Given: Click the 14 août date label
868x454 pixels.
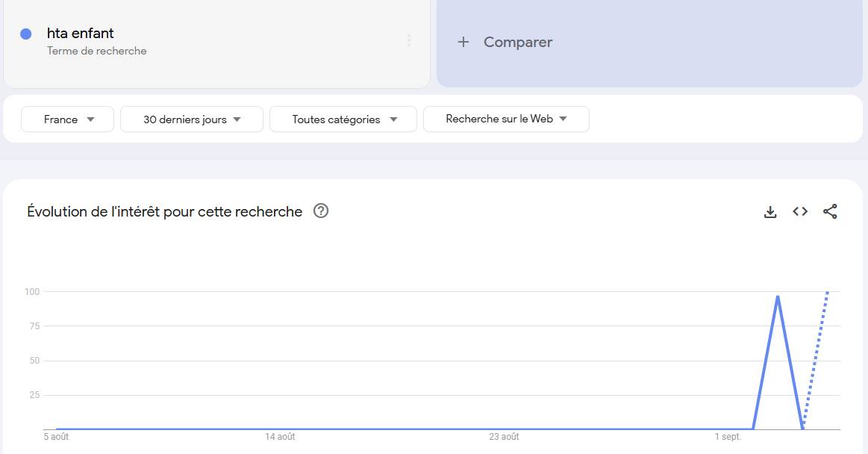Looking at the screenshot, I should [x=280, y=437].
